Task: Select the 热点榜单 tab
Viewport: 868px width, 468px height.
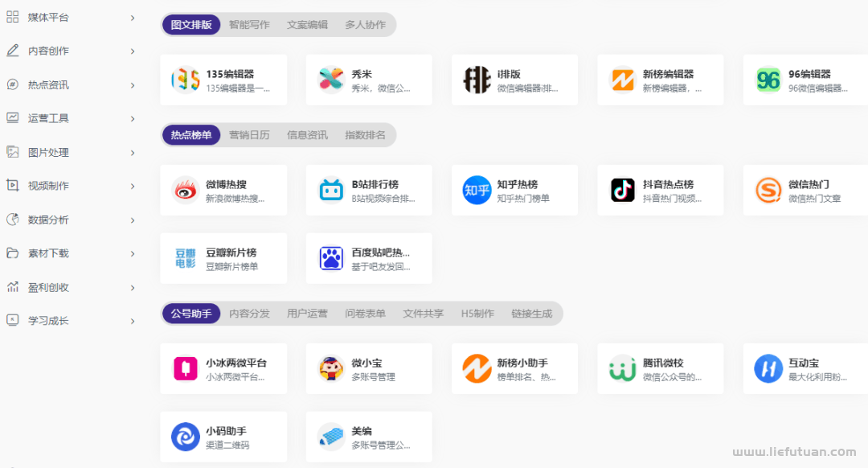Action: coord(191,134)
